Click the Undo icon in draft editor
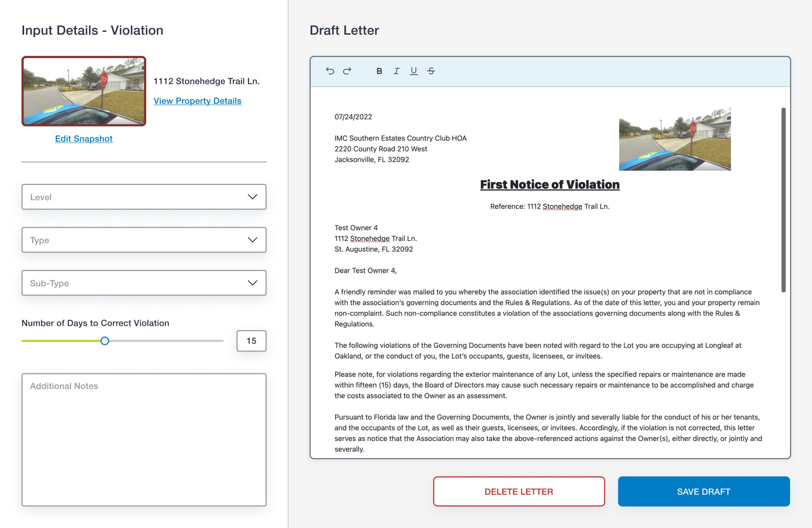The image size is (812, 528). pos(330,71)
